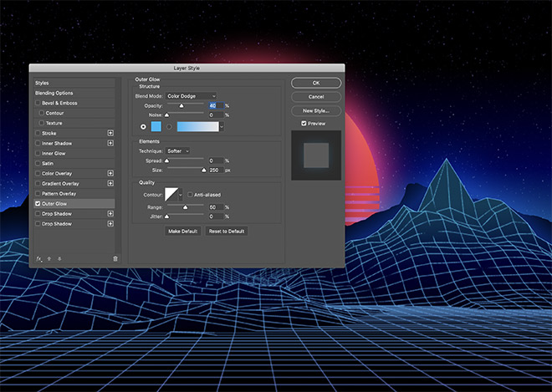Viewport: 552px width, 392px height.
Task: Select the Pattern Overlay style entry
Action: tap(60, 193)
